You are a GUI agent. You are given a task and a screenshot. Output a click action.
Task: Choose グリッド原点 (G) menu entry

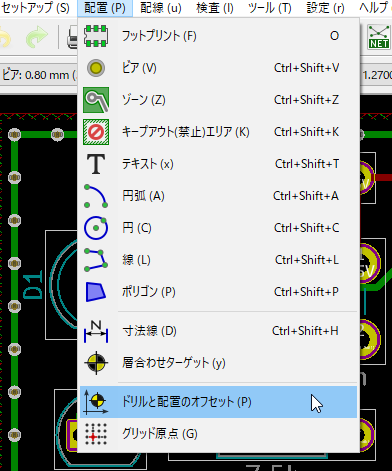point(218,434)
